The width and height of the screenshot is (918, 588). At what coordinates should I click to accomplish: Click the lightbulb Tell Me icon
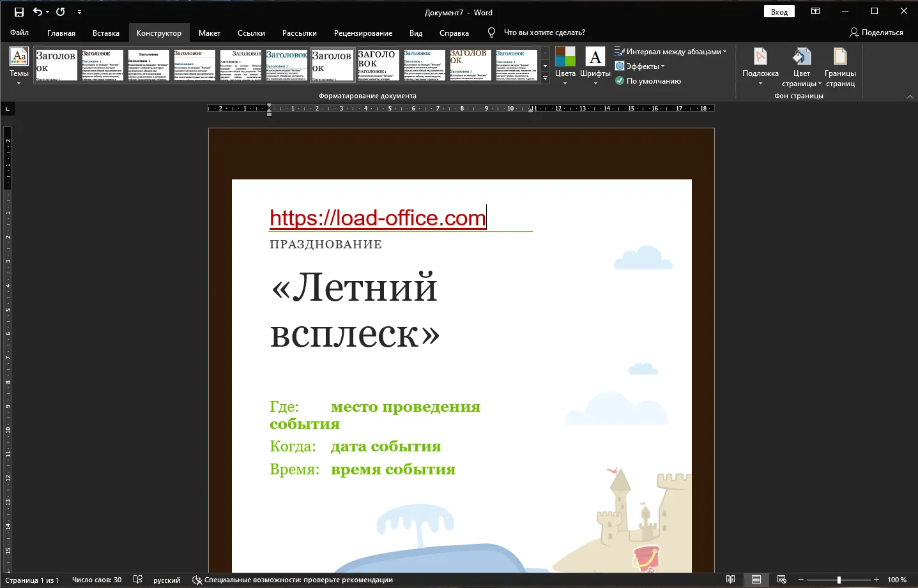coord(491,33)
